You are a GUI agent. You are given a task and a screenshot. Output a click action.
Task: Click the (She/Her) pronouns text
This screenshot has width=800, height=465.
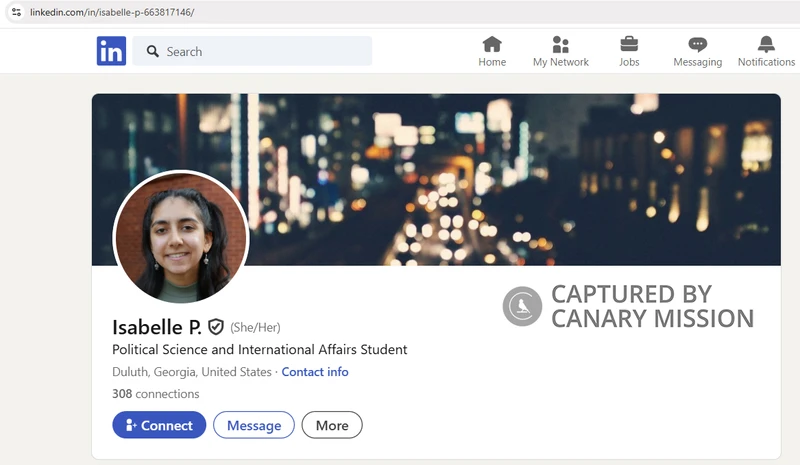pyautogui.click(x=255, y=328)
